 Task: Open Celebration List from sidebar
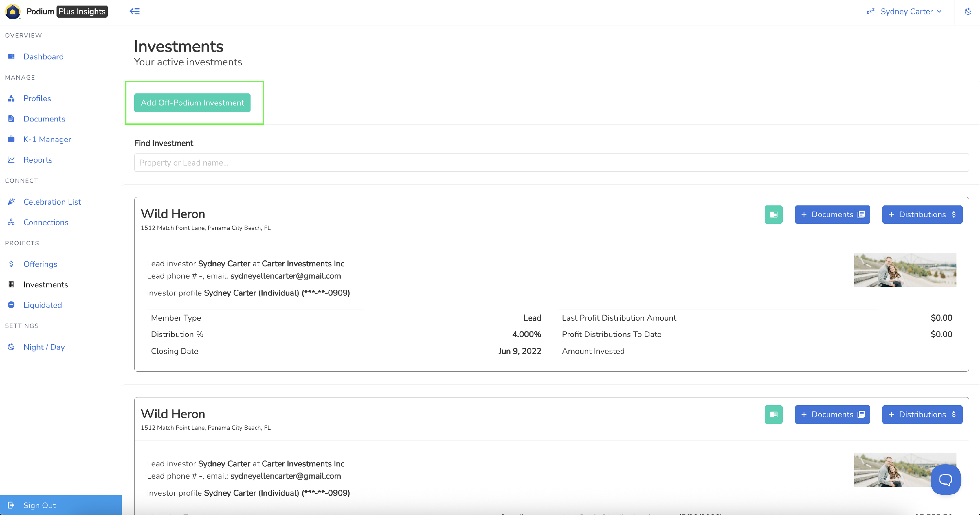click(x=52, y=201)
